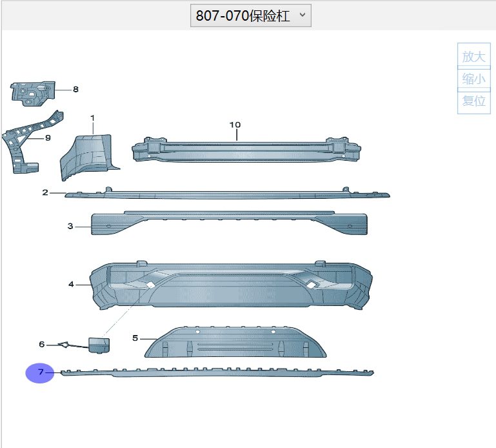Image resolution: width=496 pixels, height=448 pixels.
Task: Select part number 10 label
Action: 235,125
